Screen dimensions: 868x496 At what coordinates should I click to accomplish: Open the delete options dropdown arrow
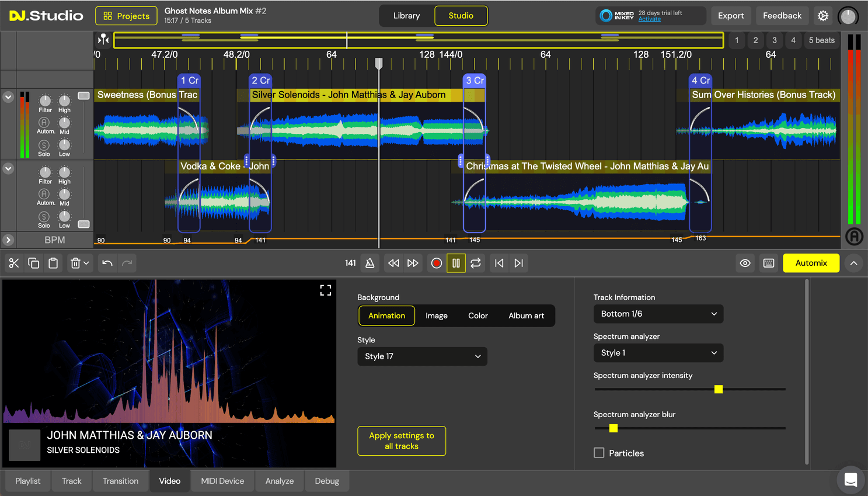86,263
